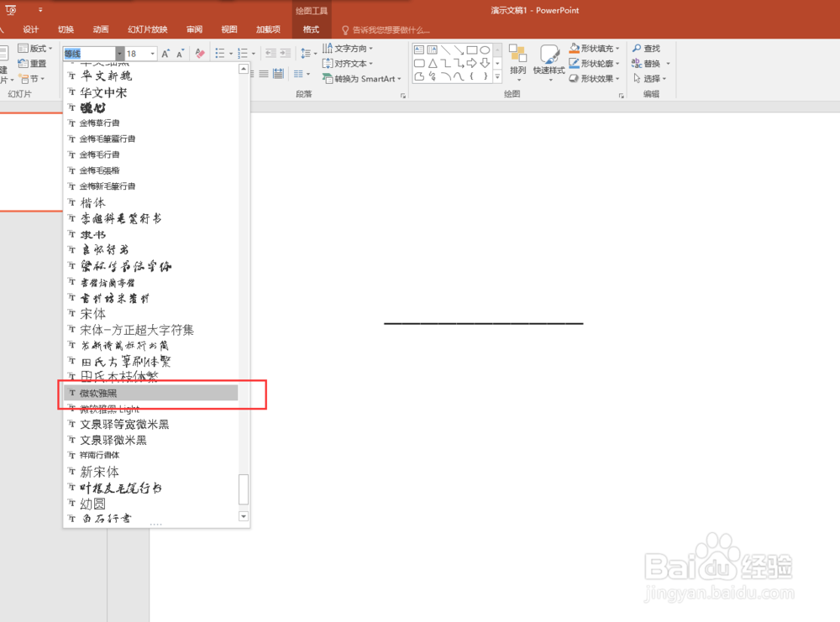Choose 文泉驿等宽微米黑 font
The width and height of the screenshot is (840, 622).
150,425
